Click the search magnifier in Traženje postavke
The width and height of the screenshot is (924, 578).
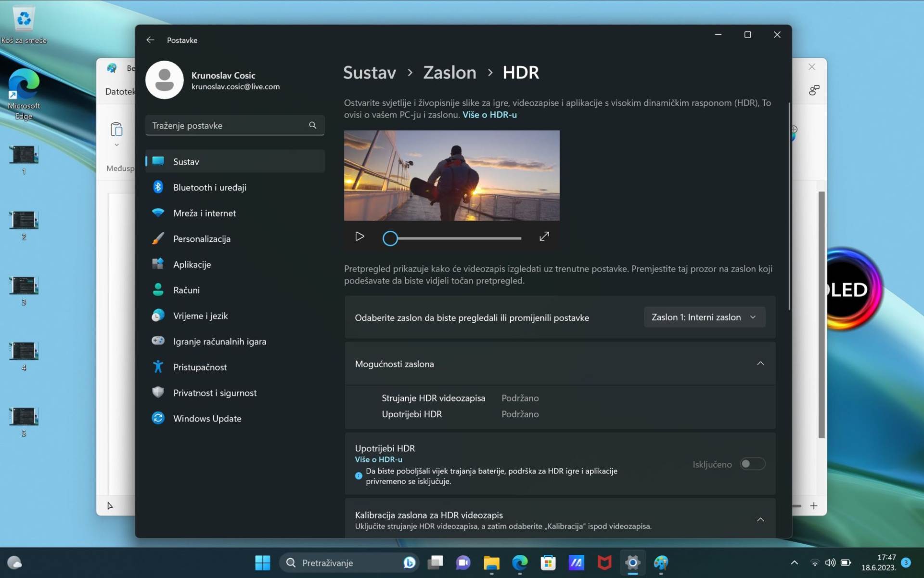point(313,125)
